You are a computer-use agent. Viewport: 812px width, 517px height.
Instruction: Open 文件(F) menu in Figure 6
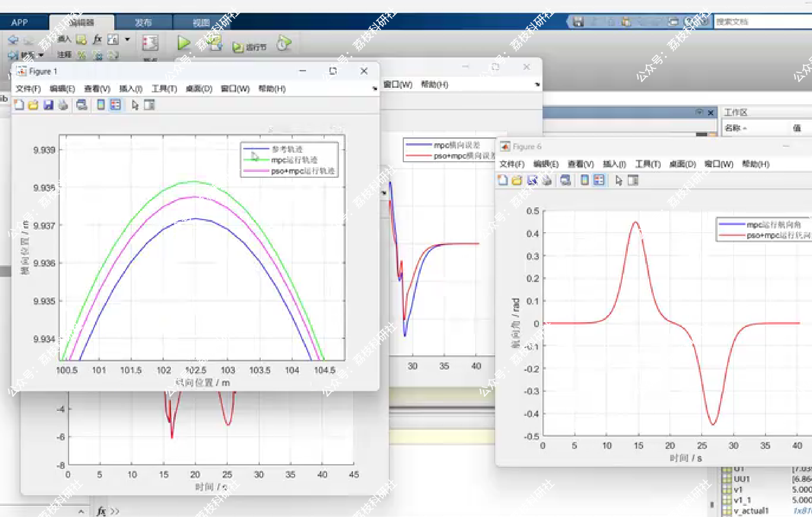[512, 164]
